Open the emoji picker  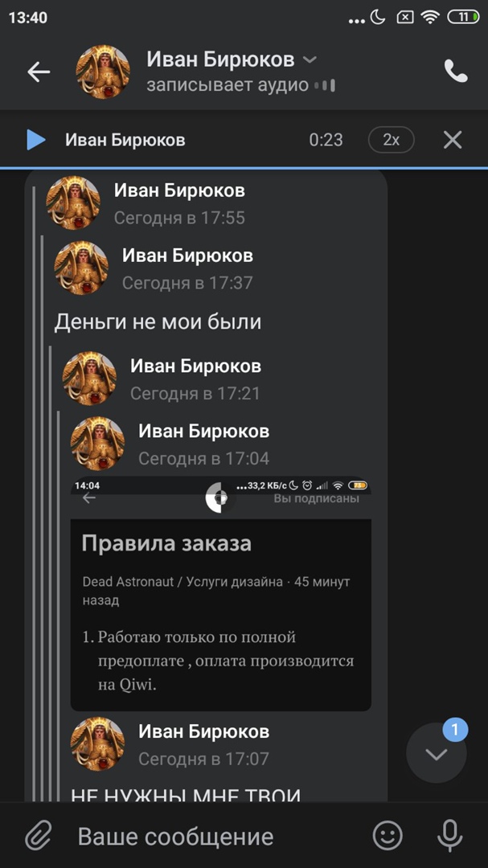pyautogui.click(x=388, y=835)
